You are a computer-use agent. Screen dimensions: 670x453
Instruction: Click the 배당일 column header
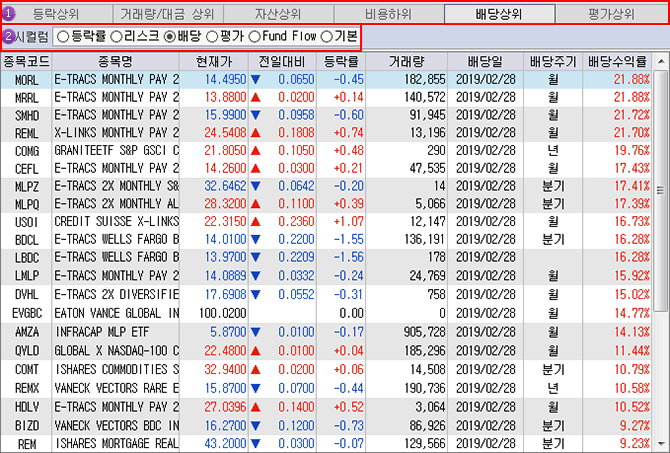coord(485,62)
